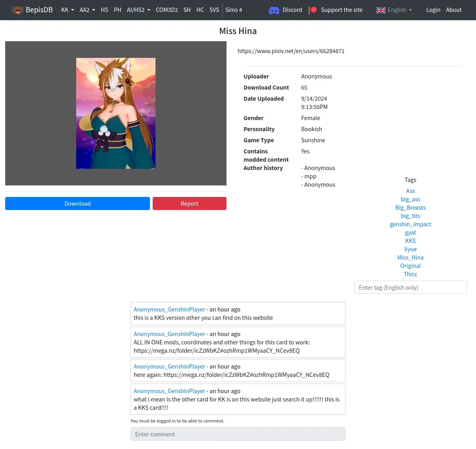Expand the AI/HS2 dropdown menu
The height and width of the screenshot is (449, 476).
click(x=138, y=10)
